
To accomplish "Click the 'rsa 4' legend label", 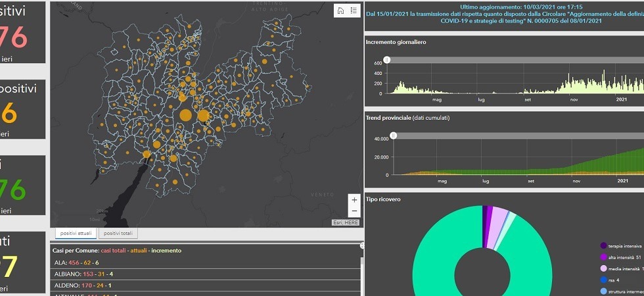I will coord(614,280).
